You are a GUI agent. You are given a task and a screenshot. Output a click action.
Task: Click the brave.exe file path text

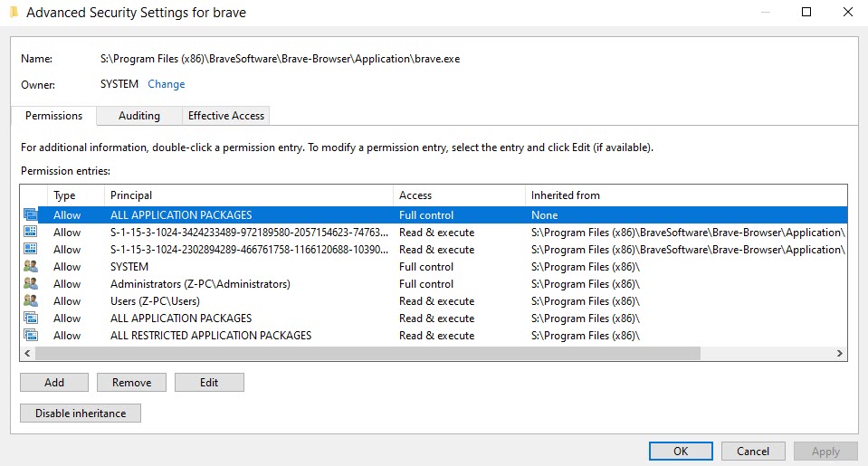coord(280,59)
